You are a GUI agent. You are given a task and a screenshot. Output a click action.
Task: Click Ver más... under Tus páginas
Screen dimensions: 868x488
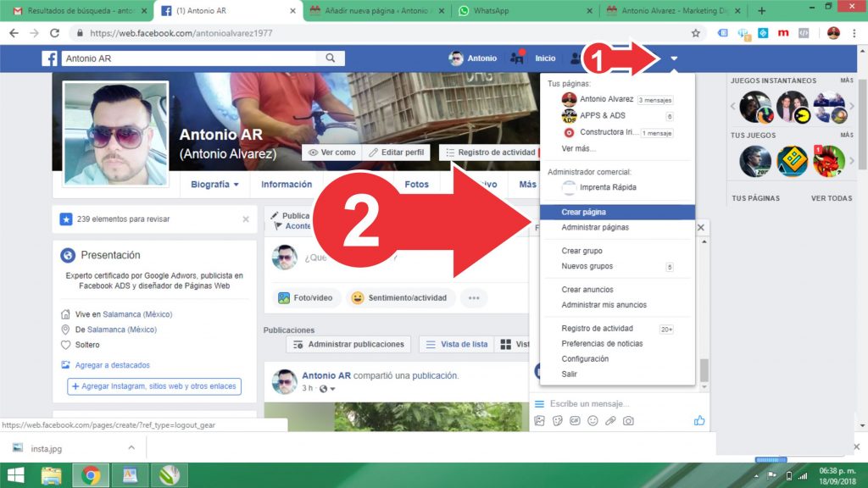click(x=578, y=148)
